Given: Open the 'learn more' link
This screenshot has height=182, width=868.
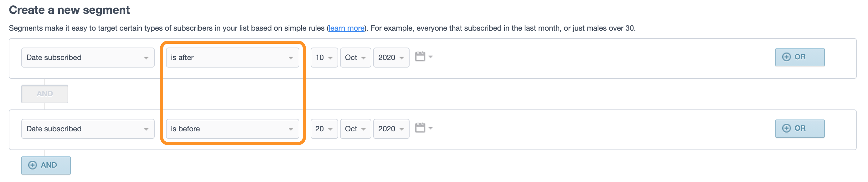Looking at the screenshot, I should click(x=346, y=28).
